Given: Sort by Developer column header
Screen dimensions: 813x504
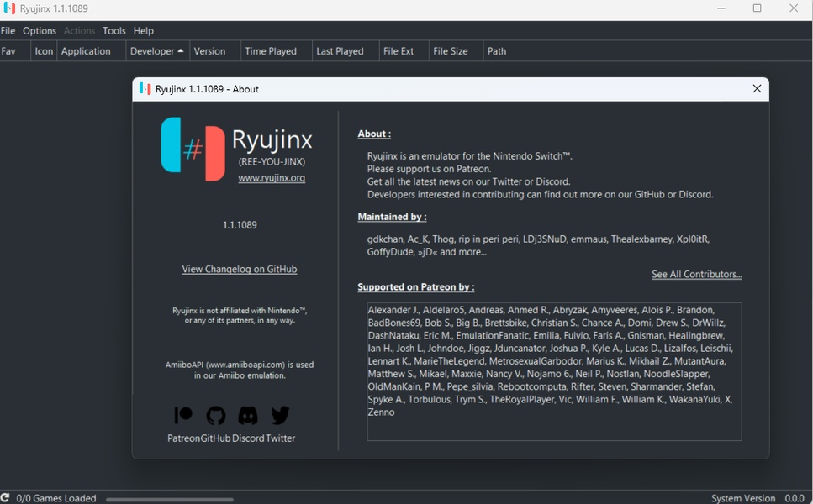Looking at the screenshot, I should click(156, 51).
